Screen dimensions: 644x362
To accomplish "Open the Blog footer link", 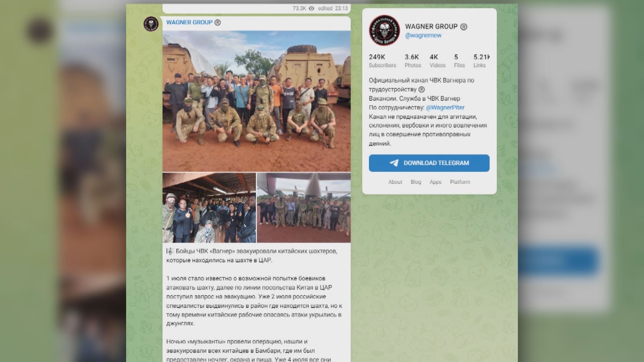I will [416, 182].
